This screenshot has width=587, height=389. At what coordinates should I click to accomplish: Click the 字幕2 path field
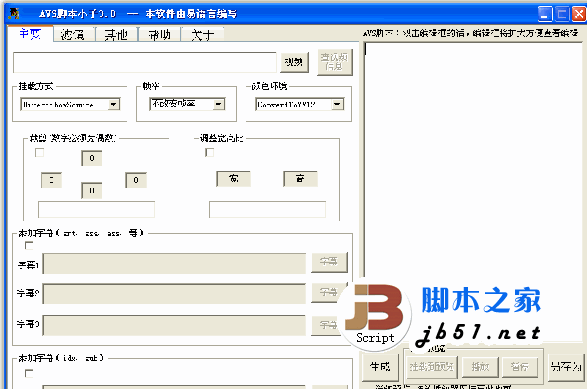[x=174, y=294]
